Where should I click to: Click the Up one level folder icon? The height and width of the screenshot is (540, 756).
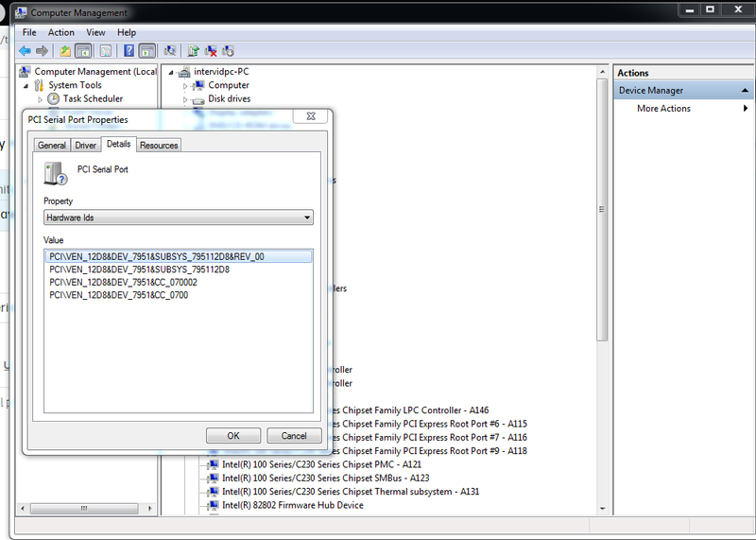[x=65, y=51]
